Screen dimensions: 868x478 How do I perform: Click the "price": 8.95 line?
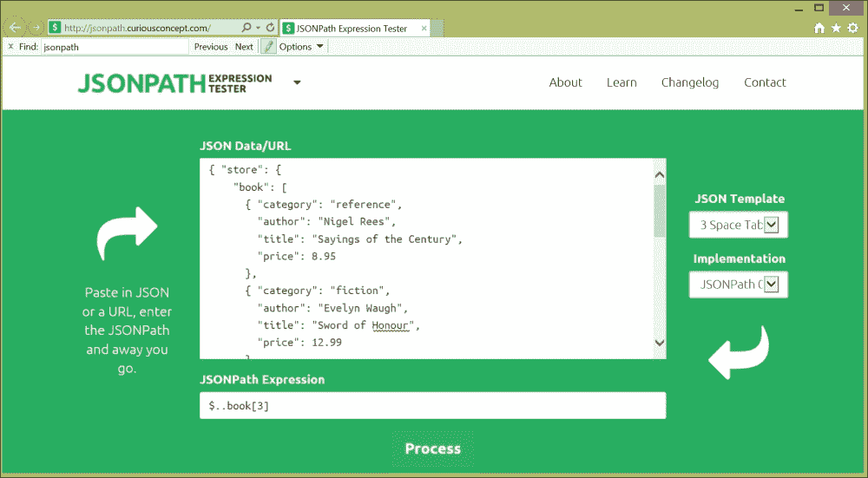(297, 256)
